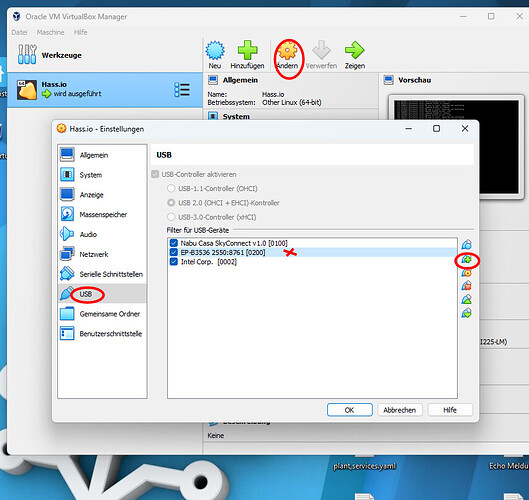The image size is (529, 500).
Task: Open the Maschine menu
Action: (50, 32)
